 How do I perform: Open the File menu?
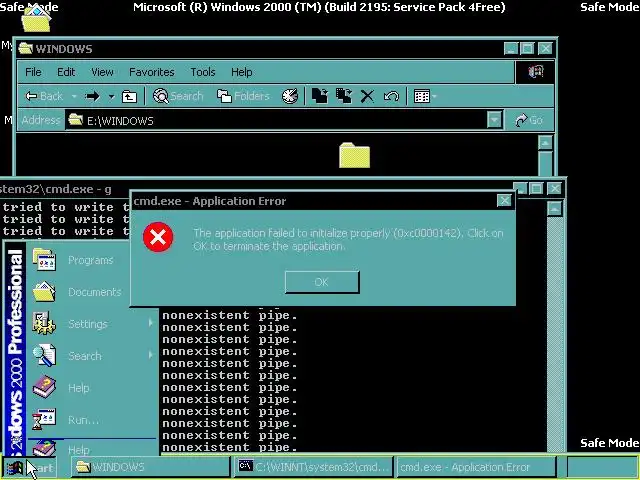pyautogui.click(x=33, y=72)
